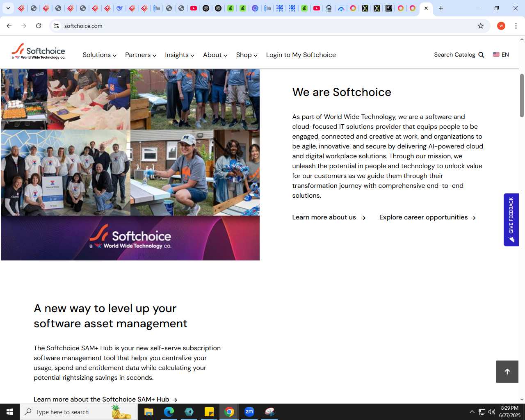Open the Chrome profile avatar

point(501,26)
